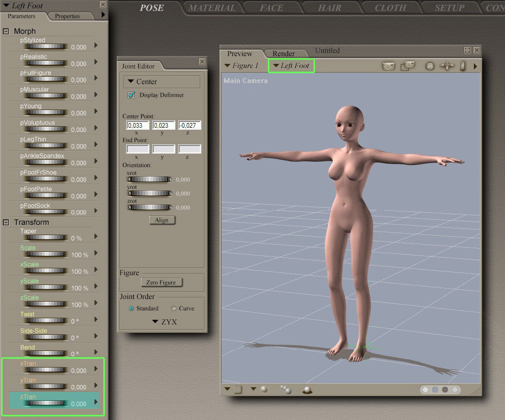Click the hand camera icon in preview toolbar
505x420 pixels.
tap(462, 66)
